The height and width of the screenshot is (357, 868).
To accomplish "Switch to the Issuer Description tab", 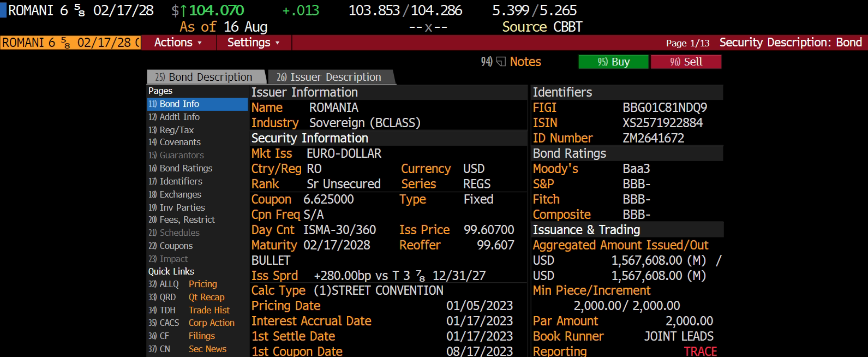I will click(x=331, y=77).
